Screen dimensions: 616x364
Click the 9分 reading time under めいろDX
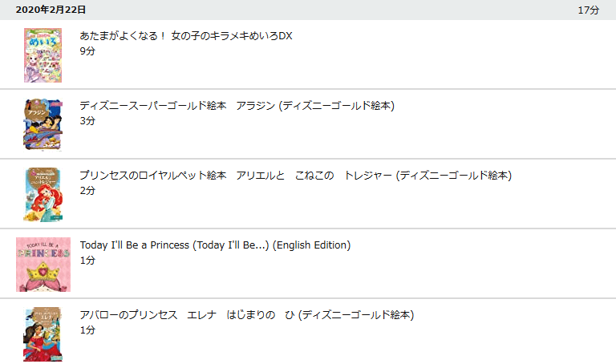click(x=87, y=51)
